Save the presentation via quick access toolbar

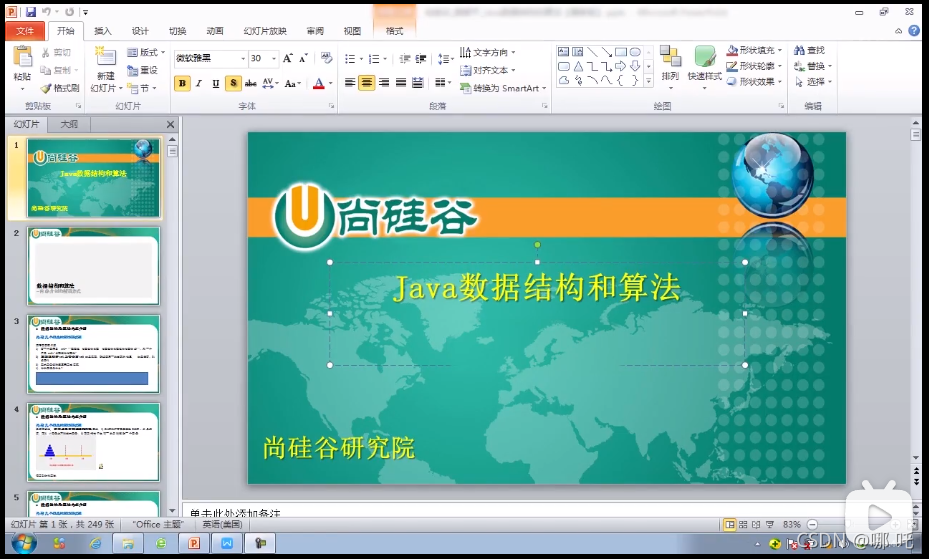click(31, 12)
